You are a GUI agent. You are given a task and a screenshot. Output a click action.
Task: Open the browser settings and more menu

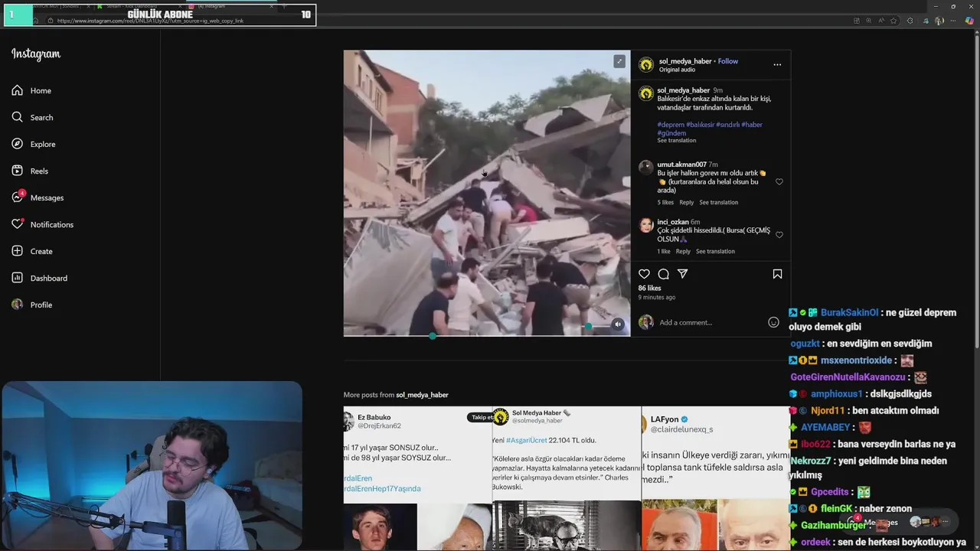954,21
